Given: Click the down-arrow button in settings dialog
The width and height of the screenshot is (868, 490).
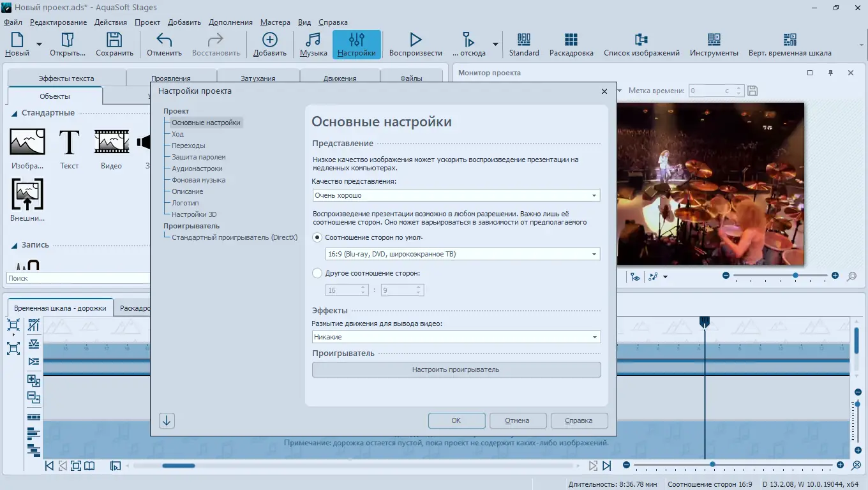Looking at the screenshot, I should [167, 420].
